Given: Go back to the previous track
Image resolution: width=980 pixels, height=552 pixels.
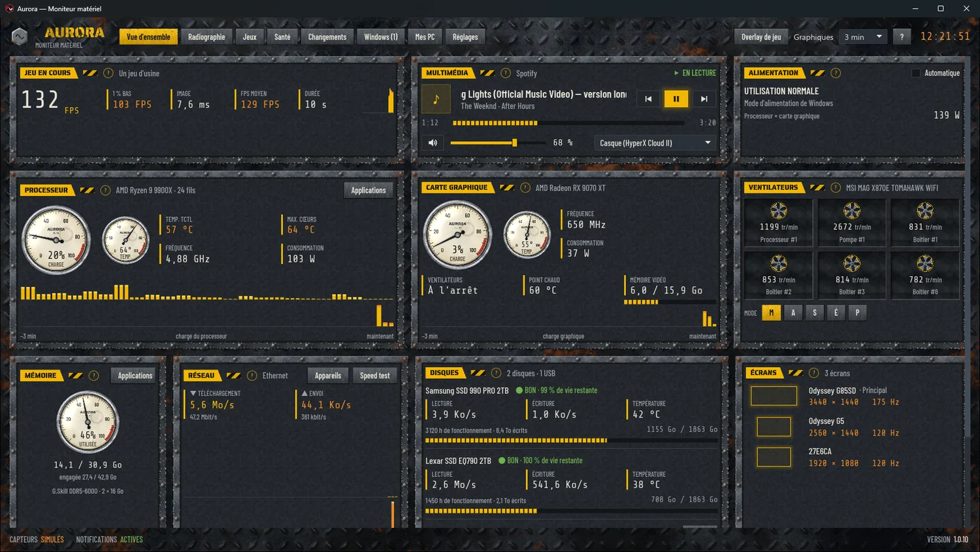Looking at the screenshot, I should tap(648, 99).
